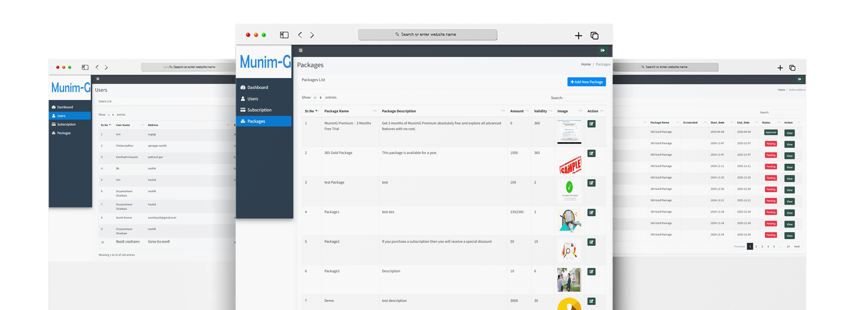868x310 pixels.
Task: Open Subscription in Users window sidebar
Action: click(x=70, y=125)
